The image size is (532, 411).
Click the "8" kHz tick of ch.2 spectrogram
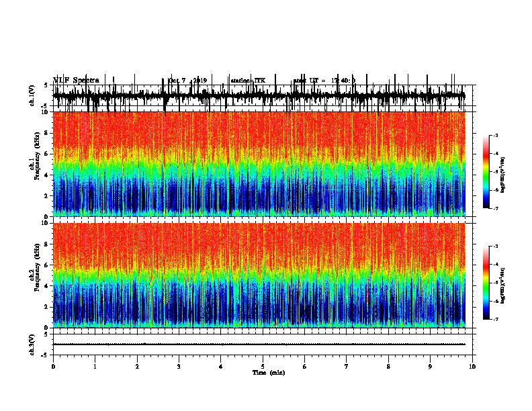pos(47,244)
